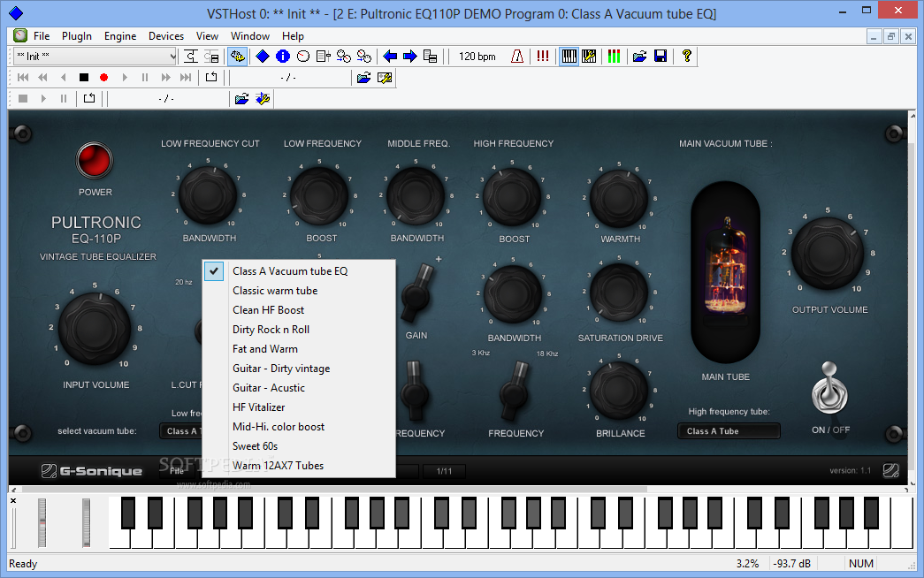Click configure wrench icon in second toolbar row

click(385, 77)
